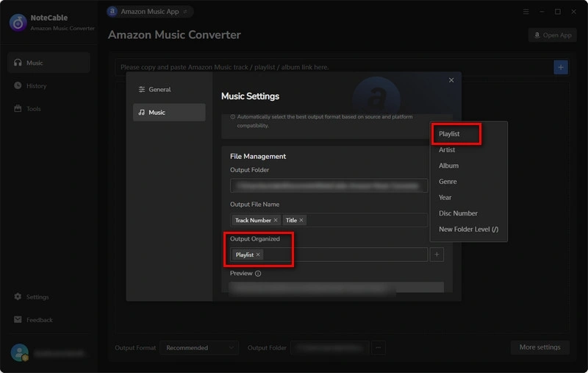
Task: Remove the Title tag from file name
Action: (x=301, y=220)
